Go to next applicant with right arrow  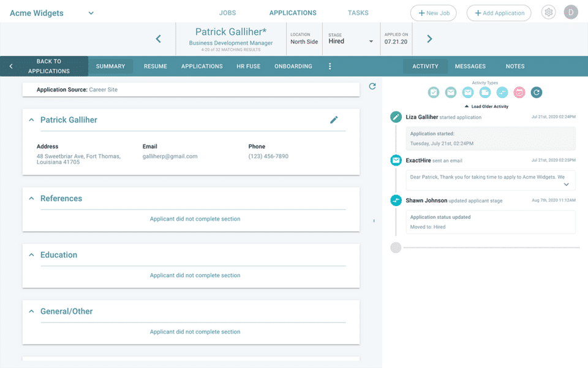point(429,39)
